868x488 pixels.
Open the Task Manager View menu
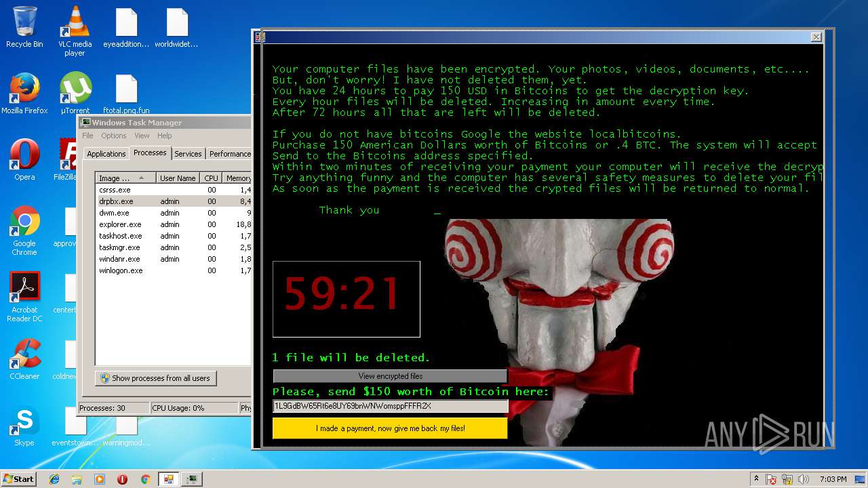[142, 136]
